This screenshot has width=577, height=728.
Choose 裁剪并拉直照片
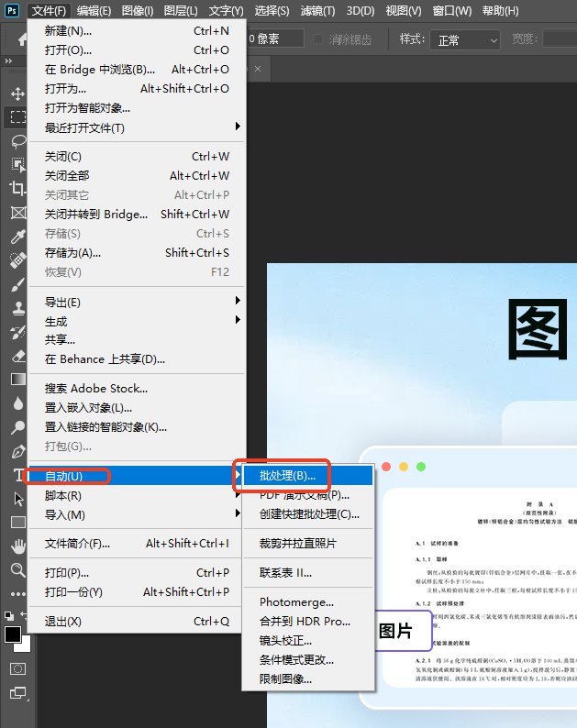click(x=308, y=543)
